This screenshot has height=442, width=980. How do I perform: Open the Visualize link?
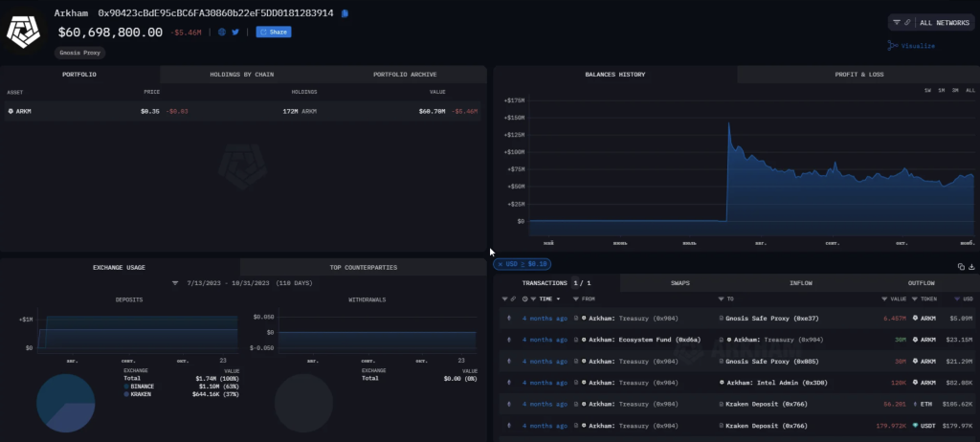911,46
